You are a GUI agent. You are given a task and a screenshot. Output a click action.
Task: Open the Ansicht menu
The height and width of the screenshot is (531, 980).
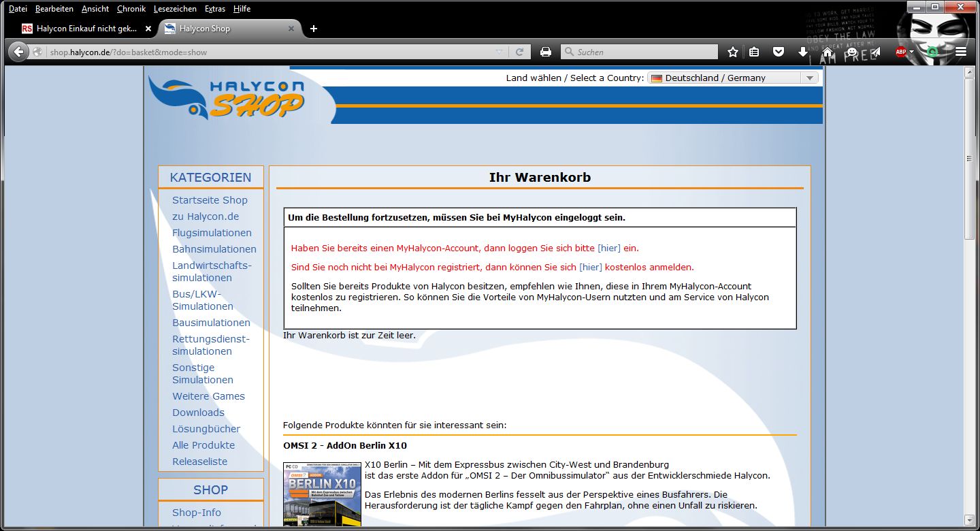95,9
